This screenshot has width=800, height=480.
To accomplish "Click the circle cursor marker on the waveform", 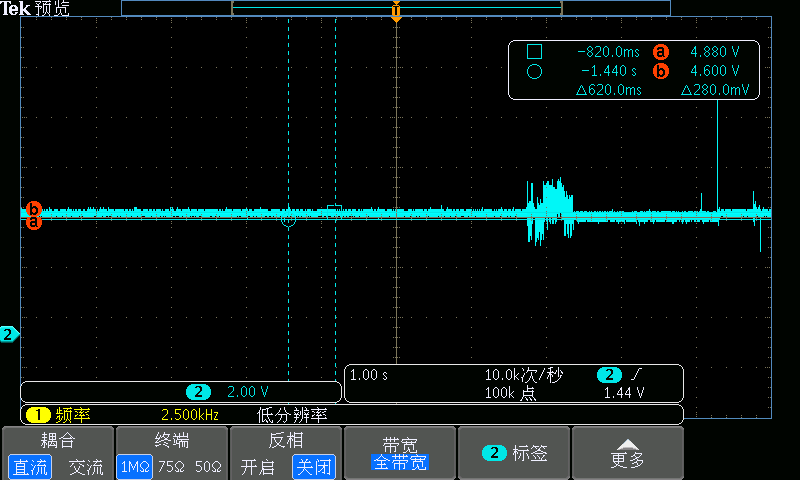I will tap(288, 219).
